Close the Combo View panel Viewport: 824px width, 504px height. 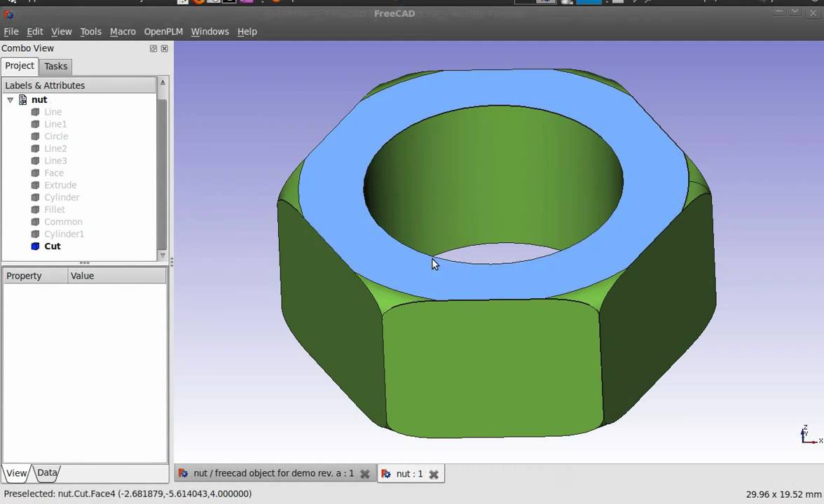tap(165, 48)
